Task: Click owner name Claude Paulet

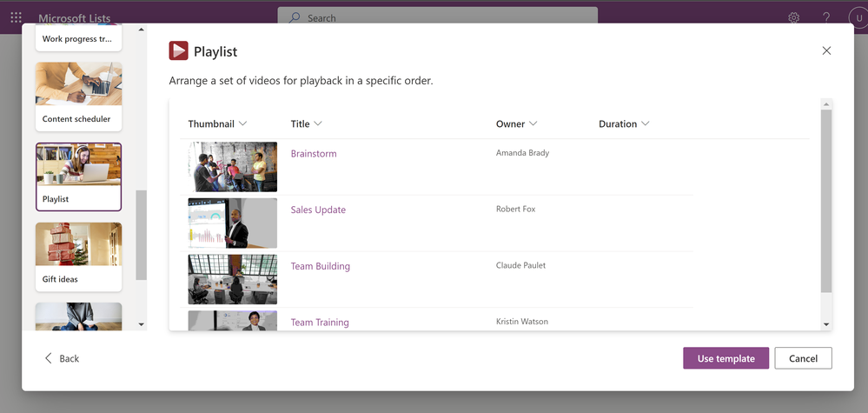Action: coord(521,265)
